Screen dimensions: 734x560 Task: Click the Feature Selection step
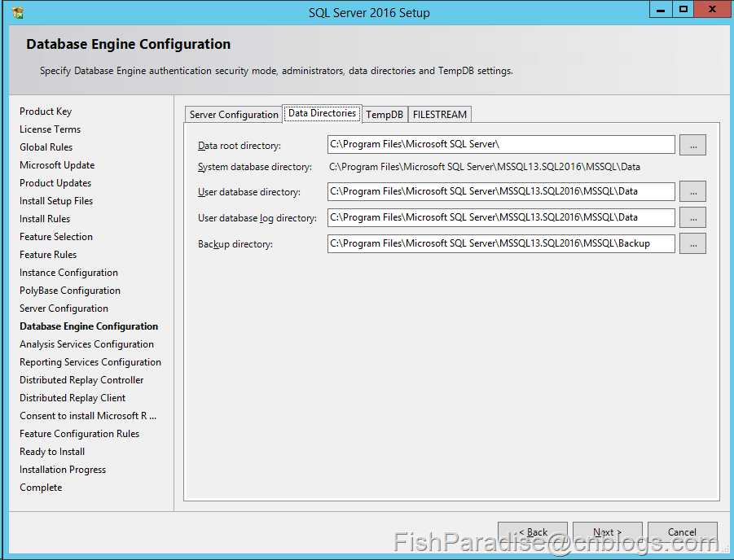tap(56, 237)
